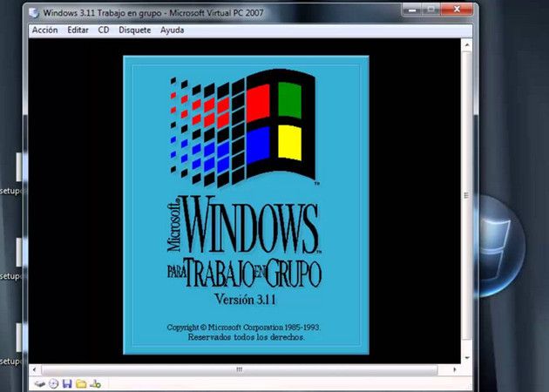The height and width of the screenshot is (392, 549).
Task: Click the vertical scrollbar down arrow
Action: pos(467,358)
